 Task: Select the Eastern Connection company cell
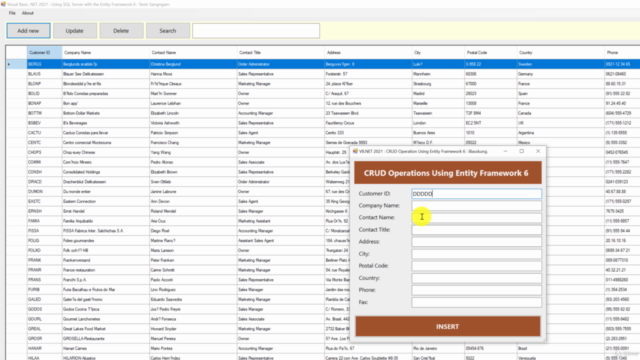tap(106, 201)
